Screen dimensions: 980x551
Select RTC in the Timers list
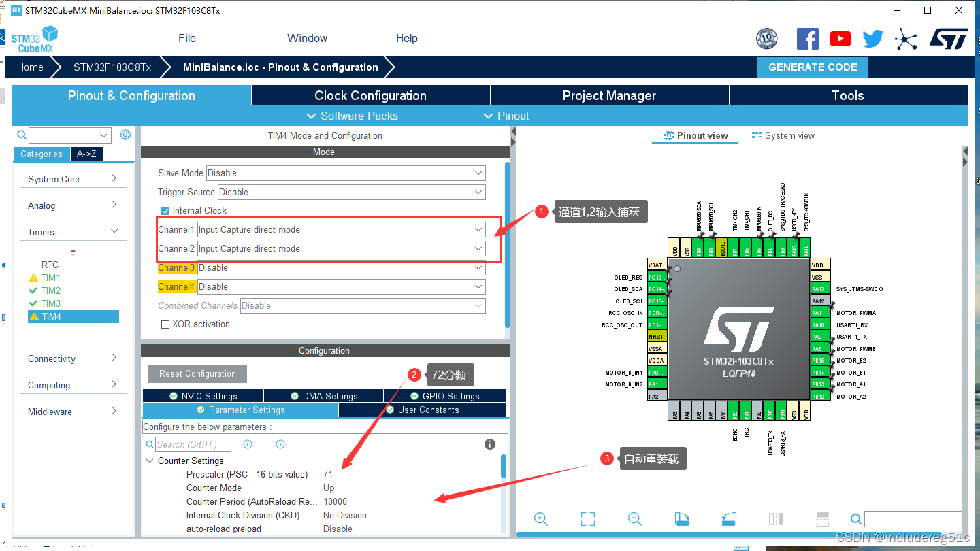coord(50,265)
